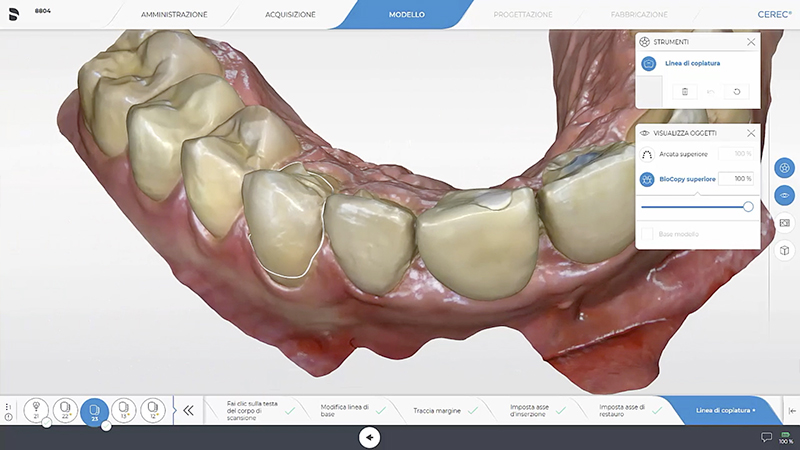Click the reset arrow icon in Strumenti
Image resolution: width=800 pixels, height=450 pixels.
coord(736,92)
